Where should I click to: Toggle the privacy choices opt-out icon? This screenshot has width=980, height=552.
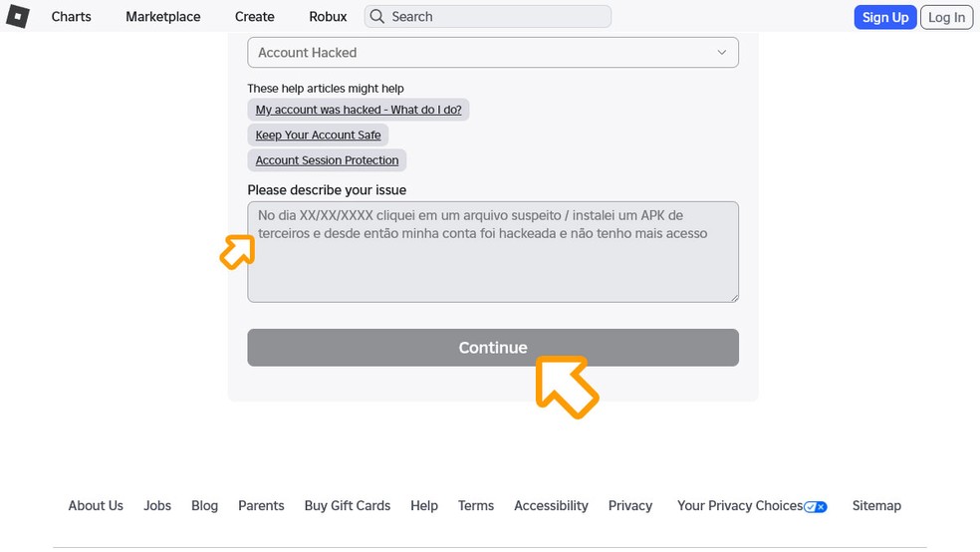pyautogui.click(x=816, y=506)
